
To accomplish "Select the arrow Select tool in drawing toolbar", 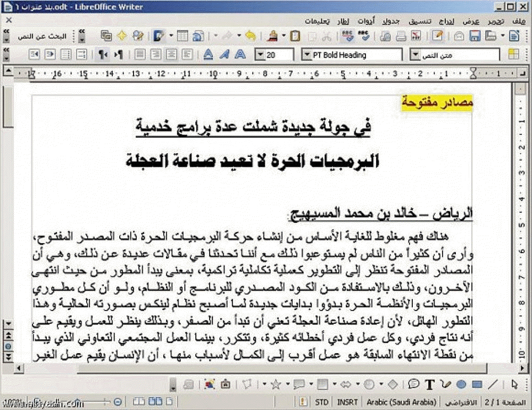I will (x=514, y=384).
